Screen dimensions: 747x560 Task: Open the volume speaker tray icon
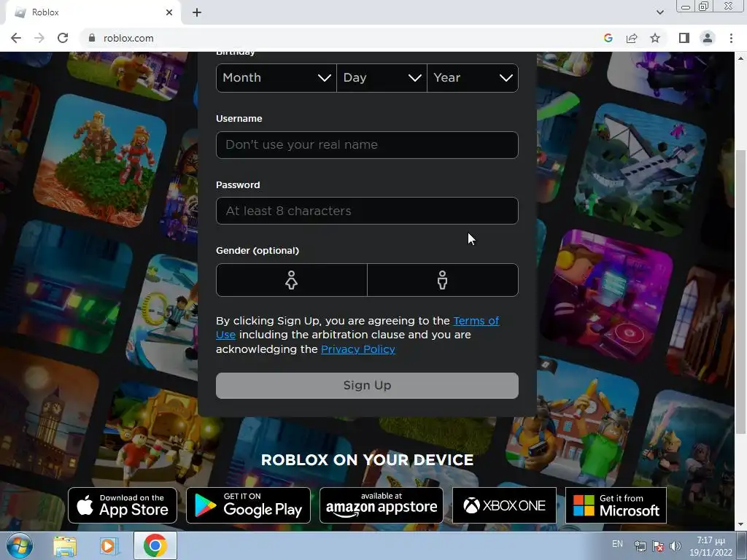click(675, 546)
